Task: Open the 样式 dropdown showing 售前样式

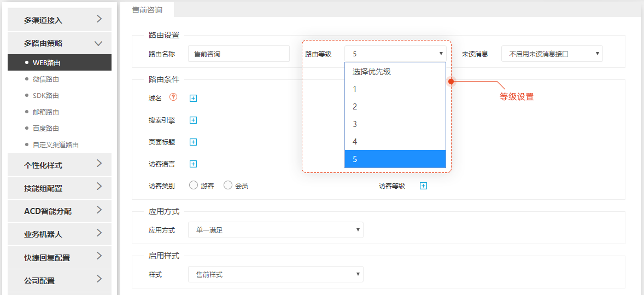Action: [x=276, y=274]
